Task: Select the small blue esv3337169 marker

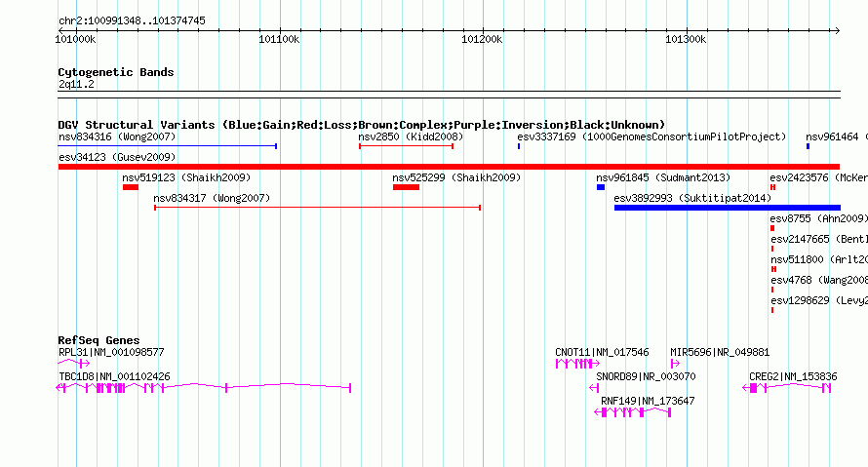Action: [519, 146]
